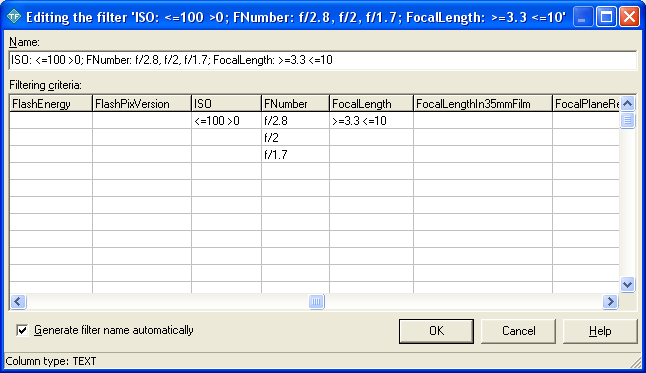Select the ISO column header
Viewport: 646px width, 373px height.
pyautogui.click(x=226, y=104)
